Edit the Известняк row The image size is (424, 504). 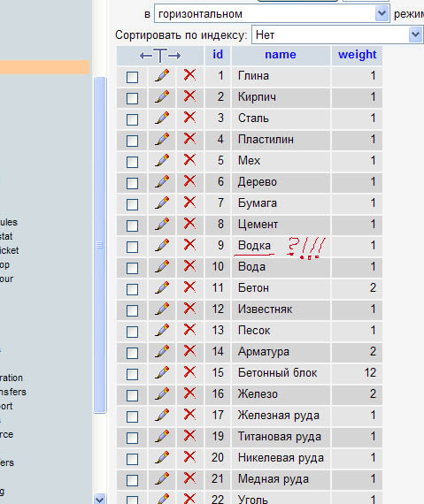click(x=161, y=309)
